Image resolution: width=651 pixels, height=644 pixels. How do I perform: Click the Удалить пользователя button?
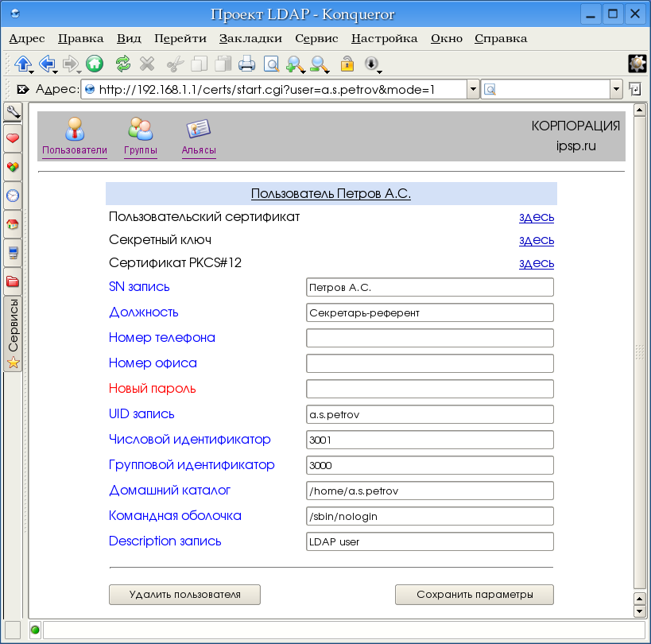pos(184,594)
